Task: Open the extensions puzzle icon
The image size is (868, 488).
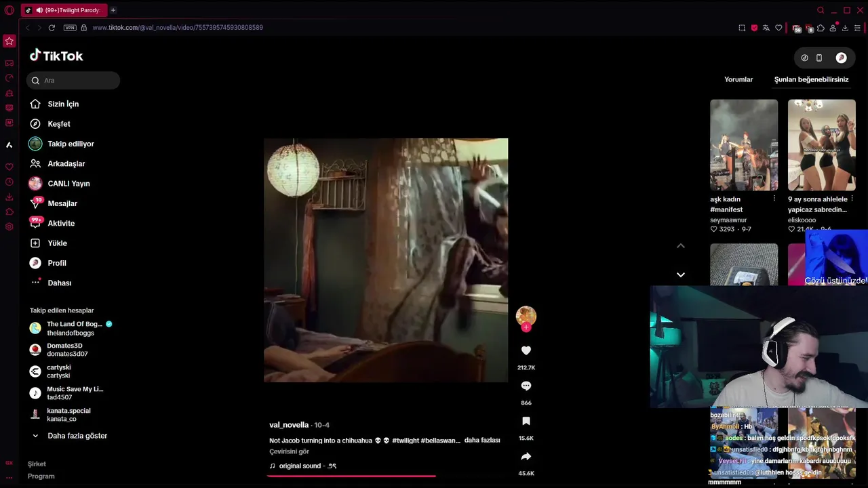Action: [821, 28]
